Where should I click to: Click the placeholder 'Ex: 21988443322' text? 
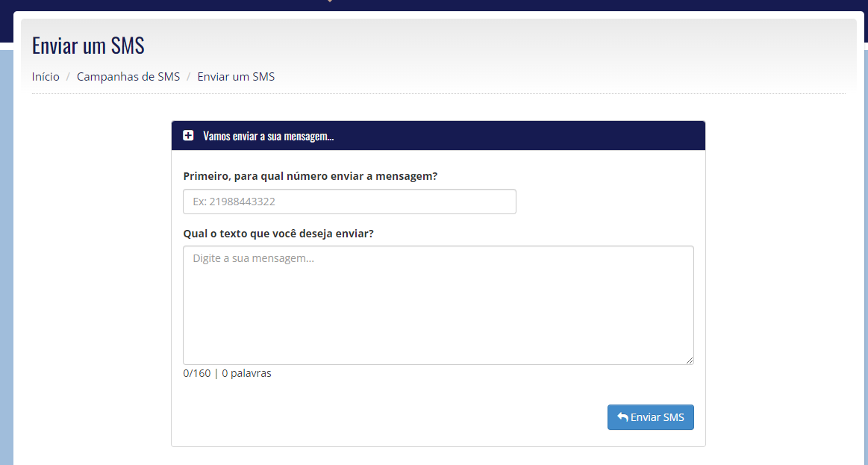[234, 202]
